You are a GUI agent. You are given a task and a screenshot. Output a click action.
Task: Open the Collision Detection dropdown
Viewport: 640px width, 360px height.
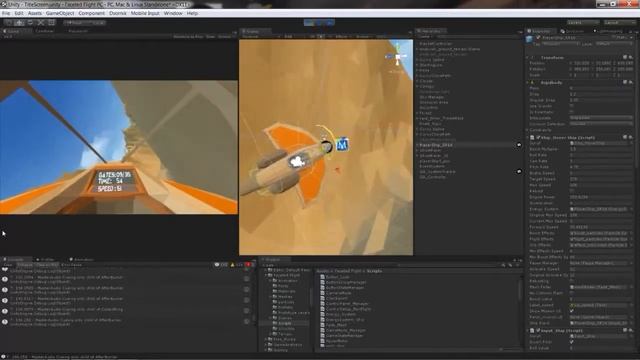[601, 124]
